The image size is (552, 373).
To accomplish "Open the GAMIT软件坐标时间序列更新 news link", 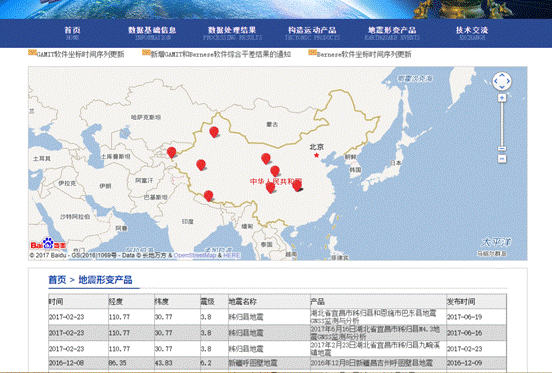I will [x=80, y=54].
